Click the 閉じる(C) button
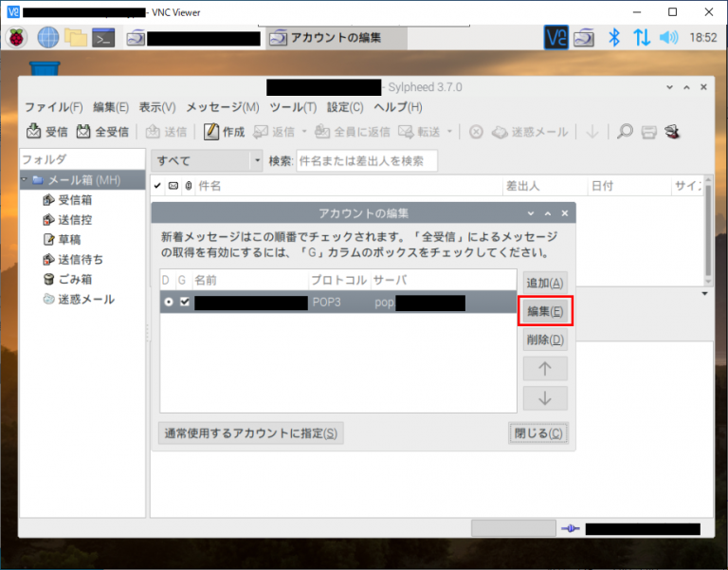The width and height of the screenshot is (728, 570). 537,433
